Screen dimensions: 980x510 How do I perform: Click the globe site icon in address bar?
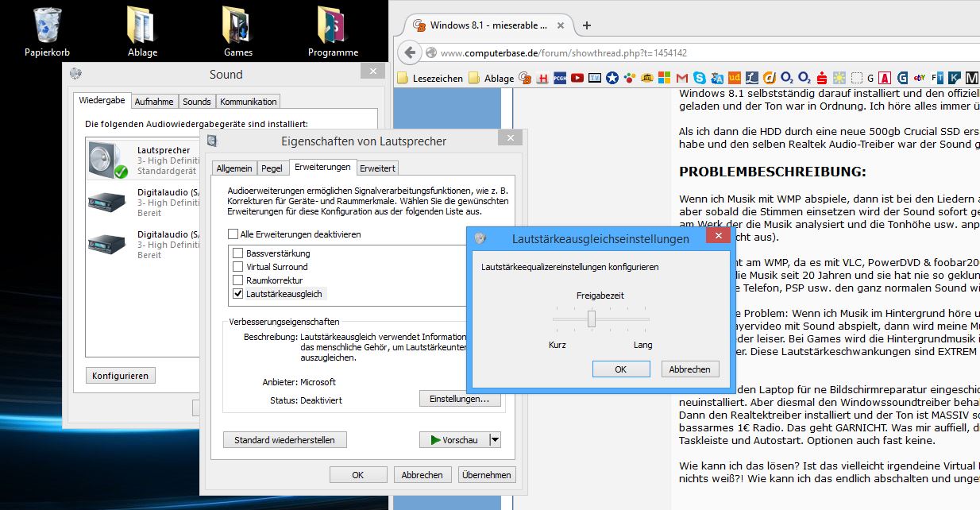click(431, 53)
